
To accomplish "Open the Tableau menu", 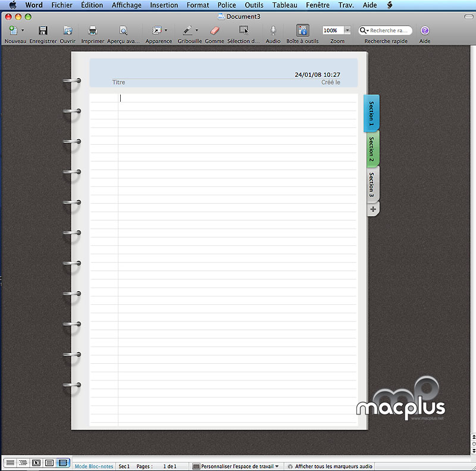I will [285, 5].
